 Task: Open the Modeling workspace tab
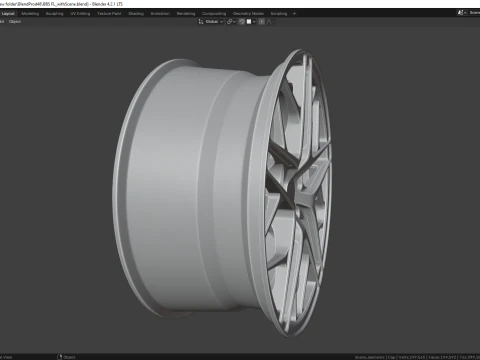click(x=30, y=14)
